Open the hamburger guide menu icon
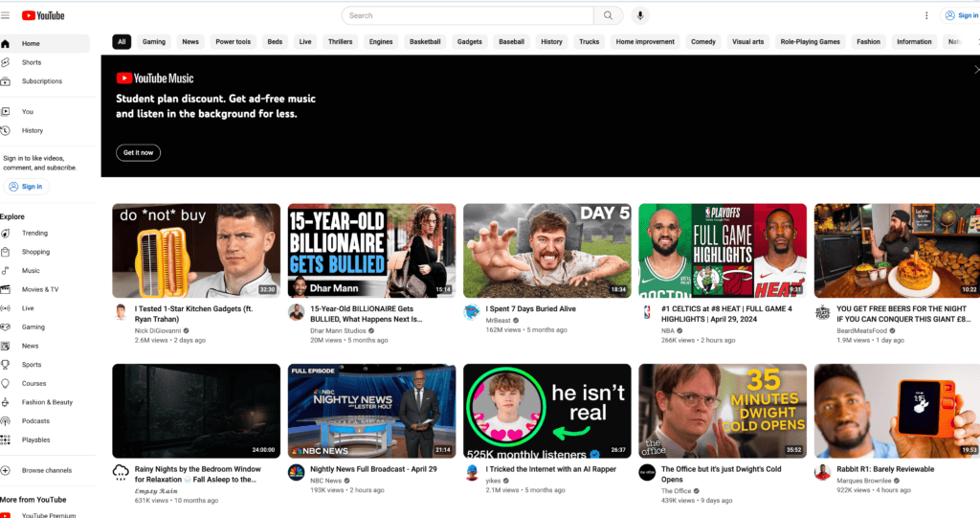Screen dimensions: 980x518 click(x=5, y=15)
